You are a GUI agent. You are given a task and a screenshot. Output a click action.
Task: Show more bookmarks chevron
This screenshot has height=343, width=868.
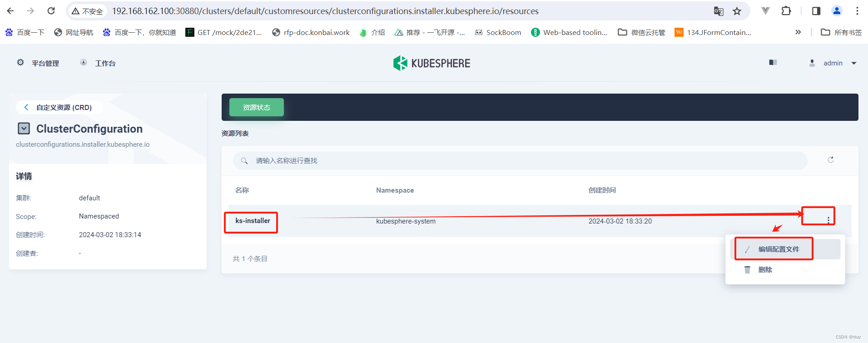click(798, 32)
